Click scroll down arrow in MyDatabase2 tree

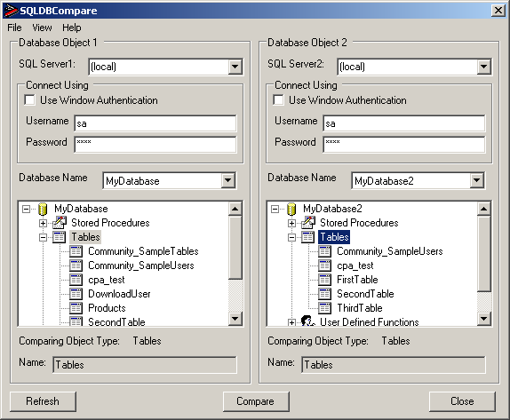483,318
